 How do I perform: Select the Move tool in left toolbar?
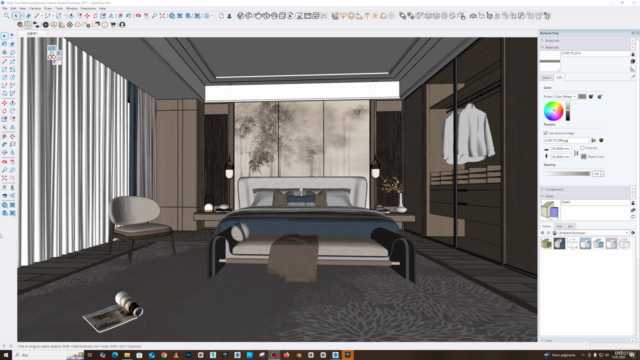point(4,103)
